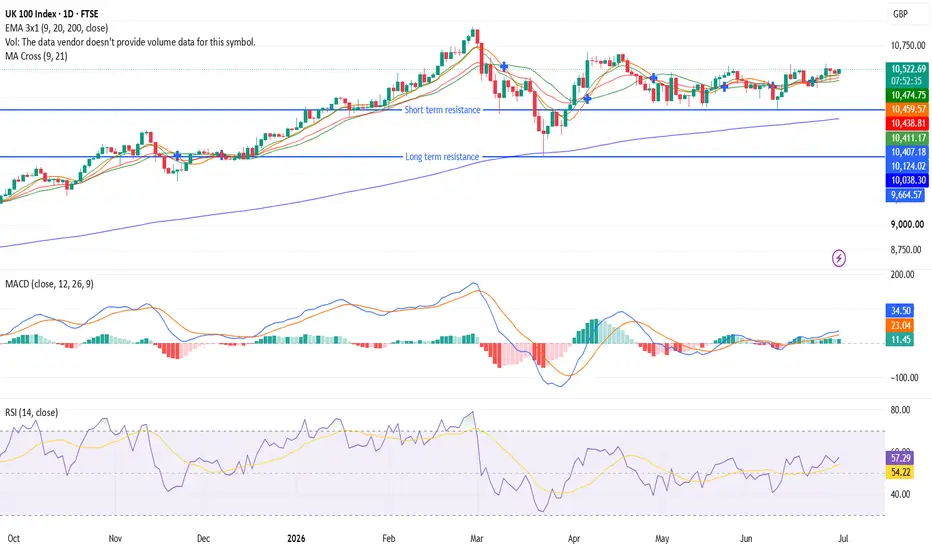Select the RSI (14, close) legend
This screenshot has height=550, width=932.
[x=32, y=413]
